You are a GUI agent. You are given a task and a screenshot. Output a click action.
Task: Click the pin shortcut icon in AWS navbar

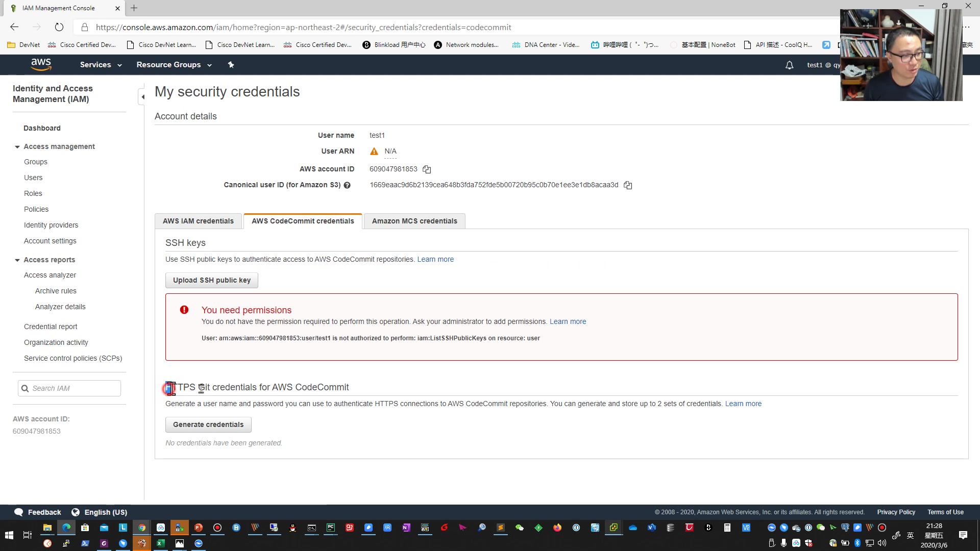[231, 65]
